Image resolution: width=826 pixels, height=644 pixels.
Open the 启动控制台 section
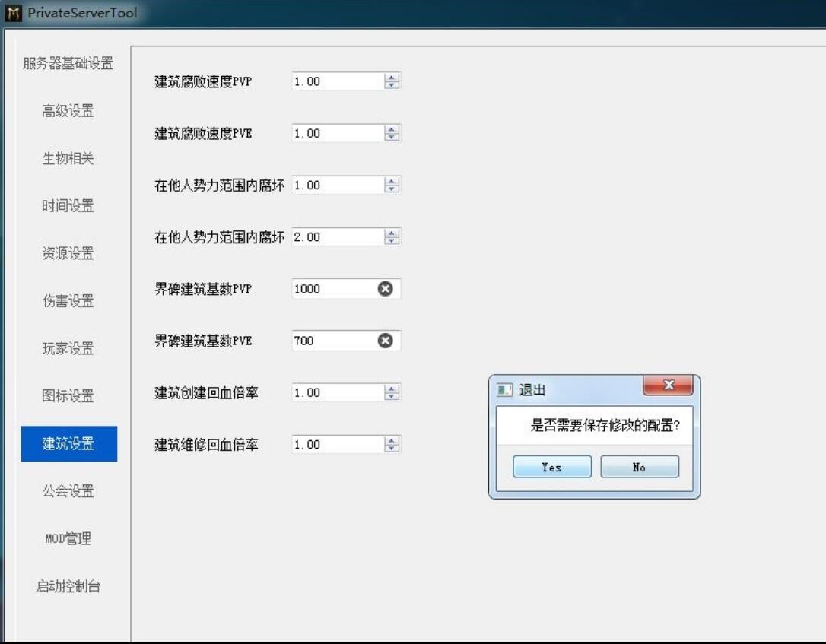click(x=68, y=586)
